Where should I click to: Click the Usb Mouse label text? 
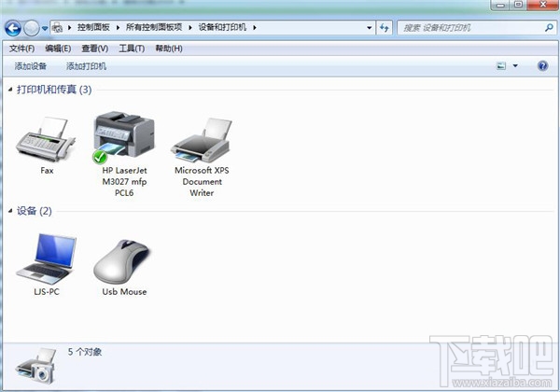124,292
